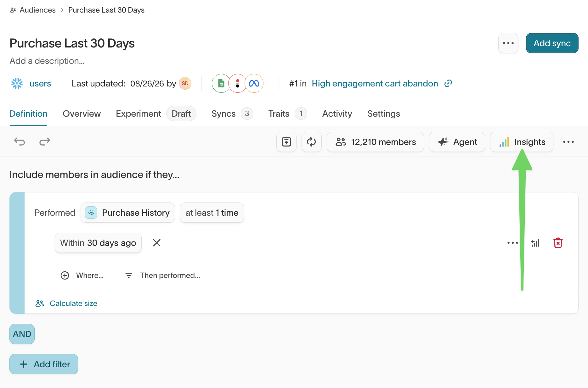This screenshot has width=588, height=388.
Task: Open the filter row three-dot menu
Action: (513, 243)
